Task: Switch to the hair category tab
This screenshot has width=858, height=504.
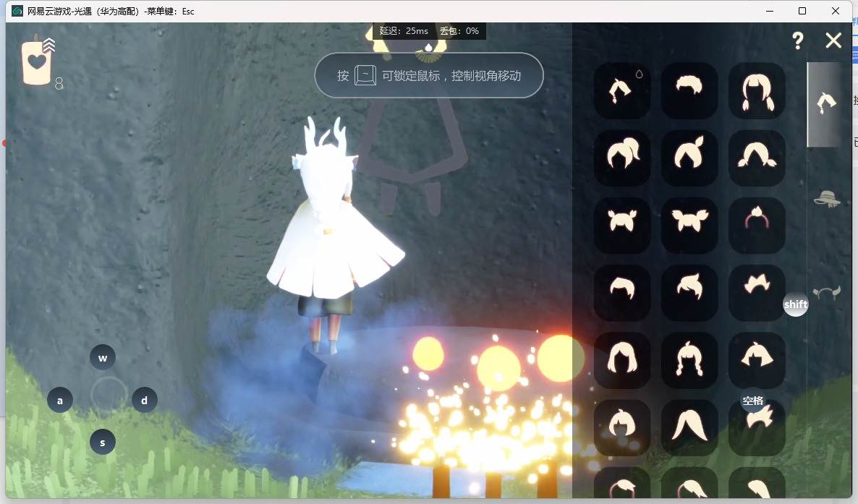Action: click(x=826, y=103)
